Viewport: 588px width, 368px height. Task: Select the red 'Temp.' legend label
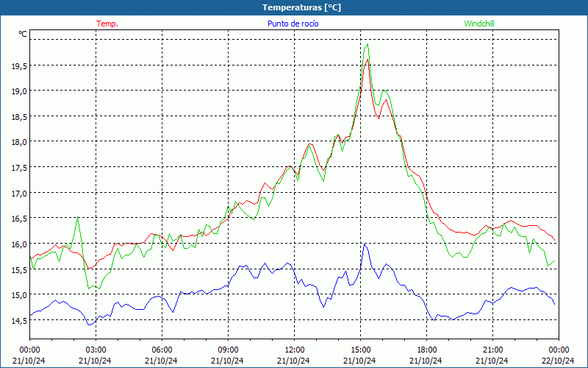coord(107,24)
